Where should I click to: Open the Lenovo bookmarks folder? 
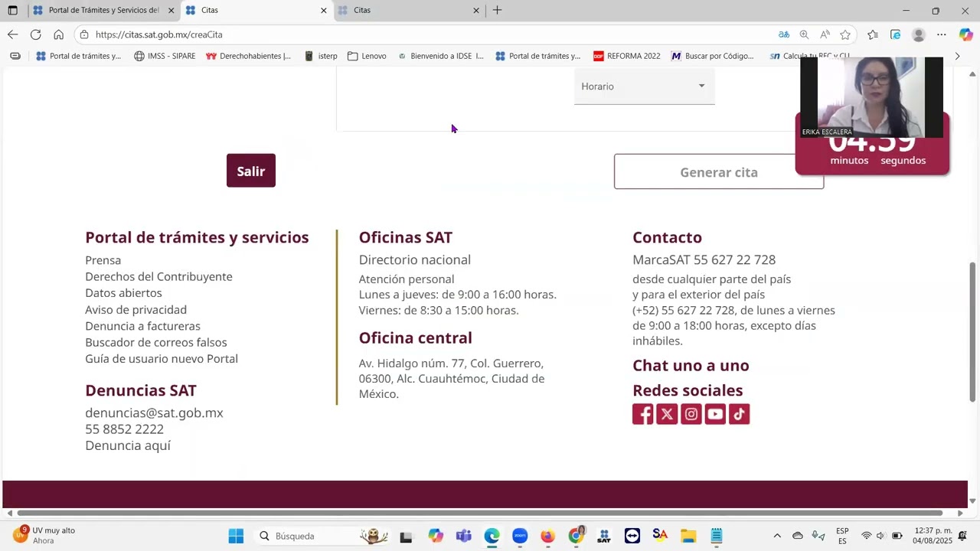367,56
